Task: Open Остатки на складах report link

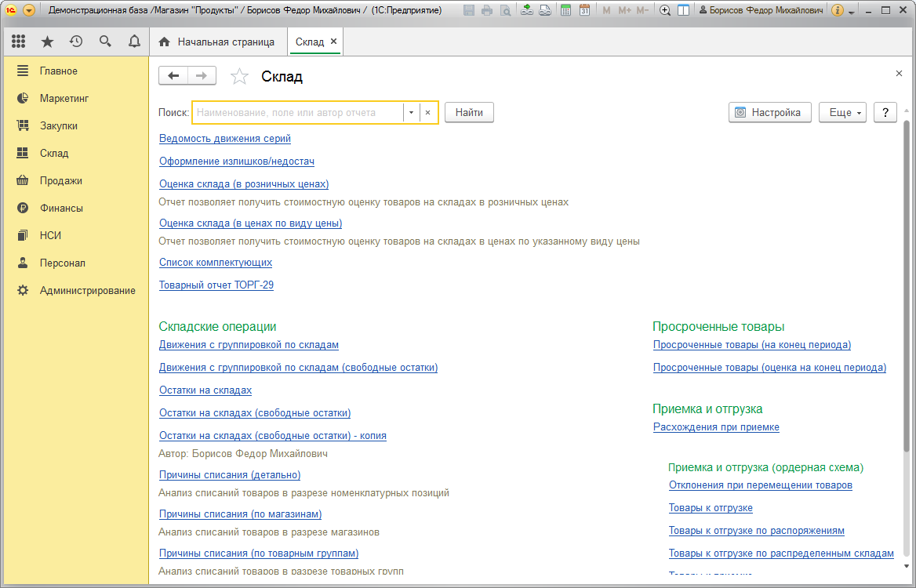Action: [205, 390]
